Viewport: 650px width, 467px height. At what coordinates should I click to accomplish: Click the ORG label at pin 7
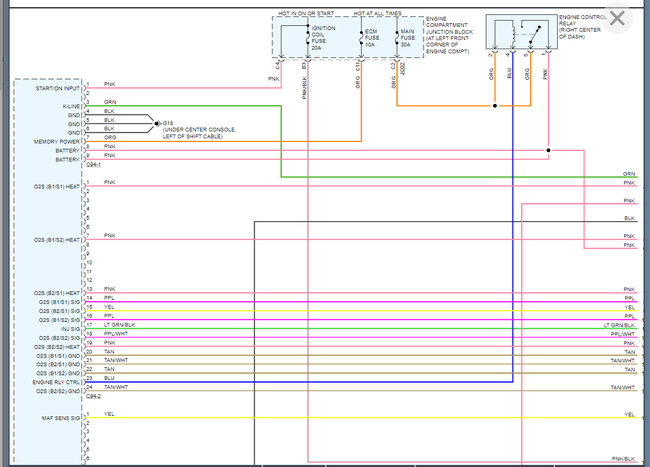pos(110,138)
